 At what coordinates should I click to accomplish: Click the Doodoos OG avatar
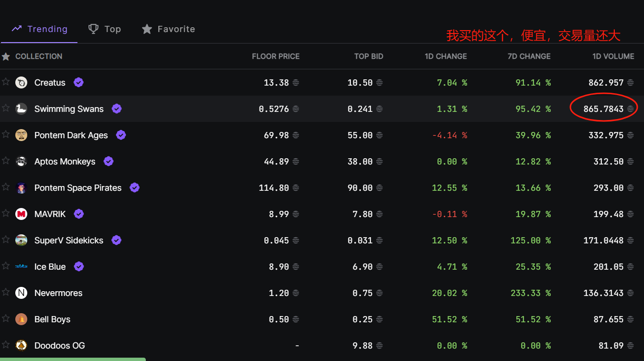coord(21,346)
